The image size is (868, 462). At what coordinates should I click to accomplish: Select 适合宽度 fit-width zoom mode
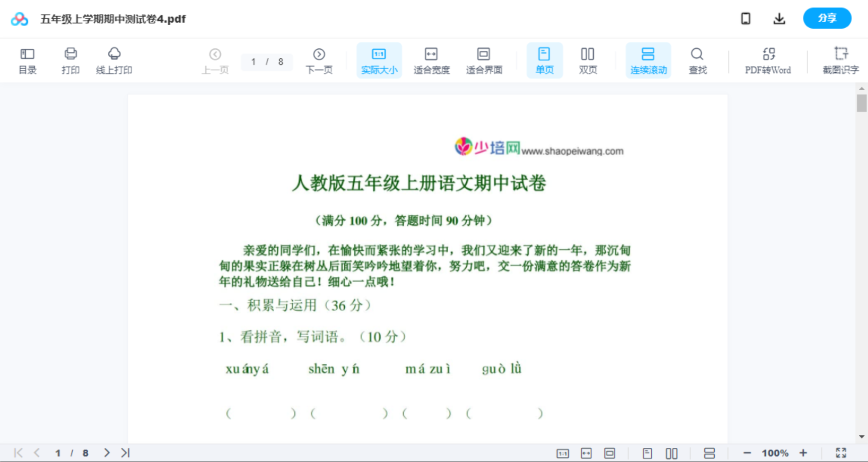click(431, 60)
